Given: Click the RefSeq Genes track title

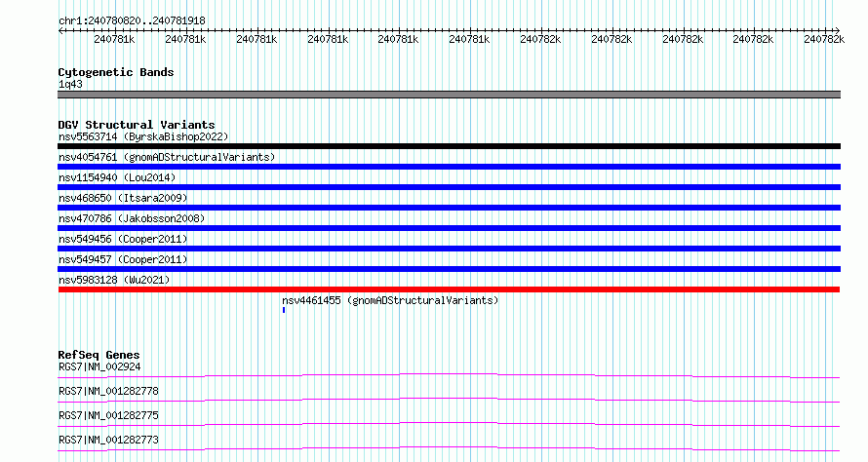Looking at the screenshot, I should 99,355.
